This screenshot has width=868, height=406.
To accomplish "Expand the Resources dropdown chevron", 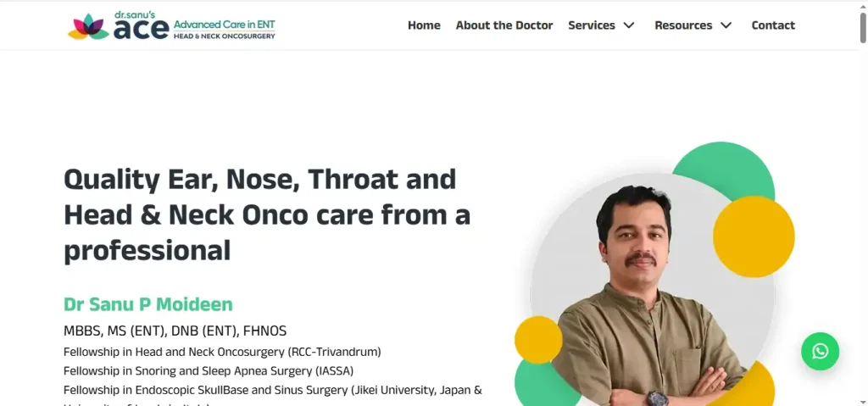I will coord(726,25).
